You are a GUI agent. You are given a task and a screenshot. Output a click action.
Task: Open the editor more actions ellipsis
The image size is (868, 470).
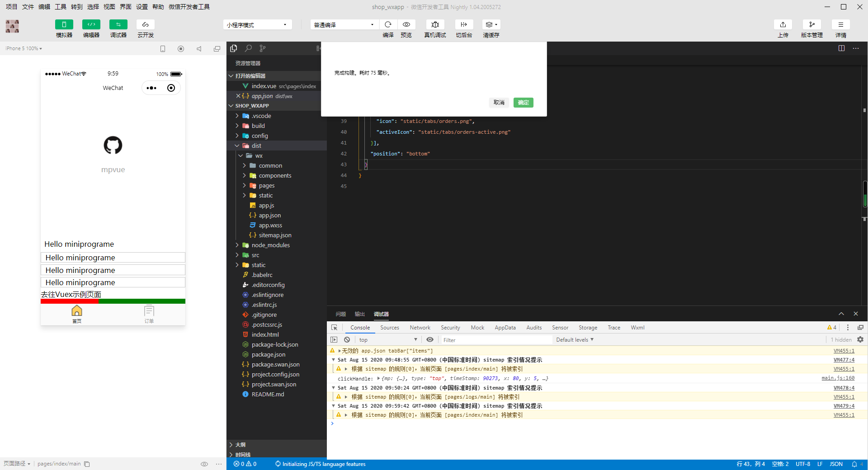coord(856,48)
